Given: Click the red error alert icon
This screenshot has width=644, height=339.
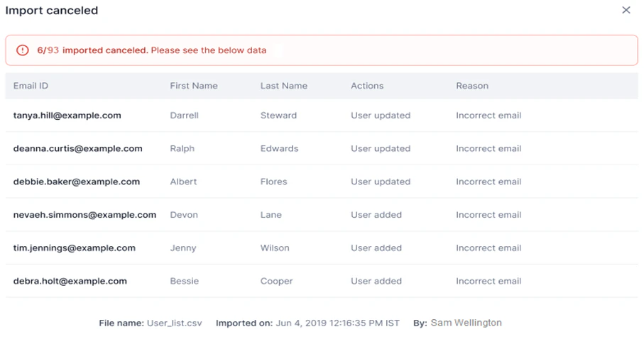Looking at the screenshot, I should 23,50.
